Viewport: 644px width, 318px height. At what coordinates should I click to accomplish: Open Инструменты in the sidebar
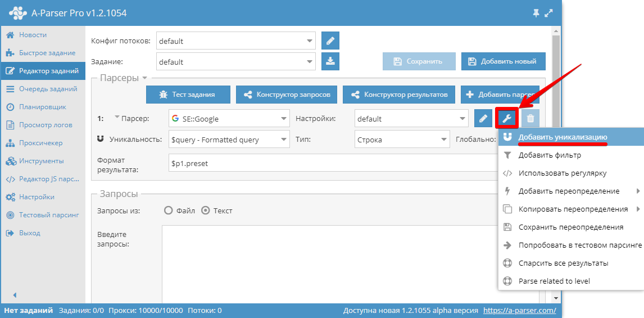click(x=43, y=161)
